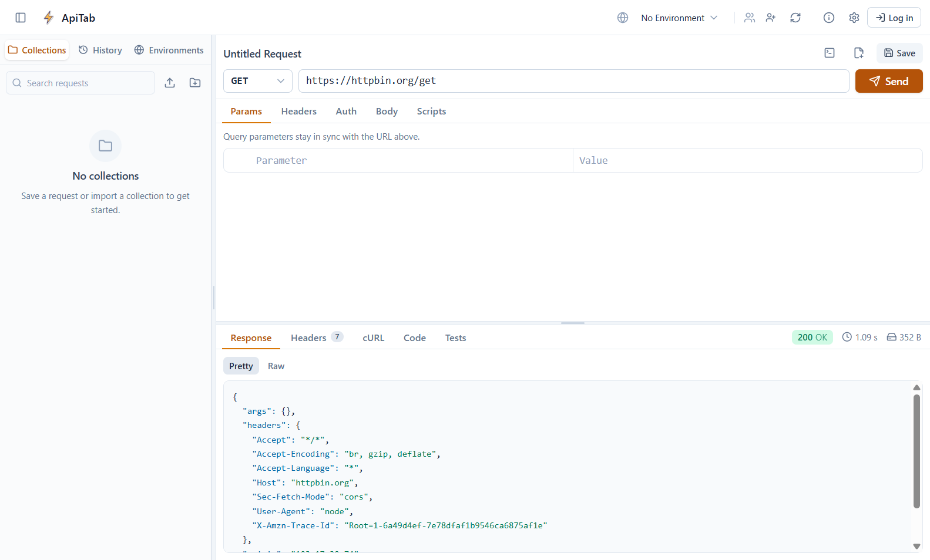
Task: Click the invite user icon
Action: [x=771, y=18]
